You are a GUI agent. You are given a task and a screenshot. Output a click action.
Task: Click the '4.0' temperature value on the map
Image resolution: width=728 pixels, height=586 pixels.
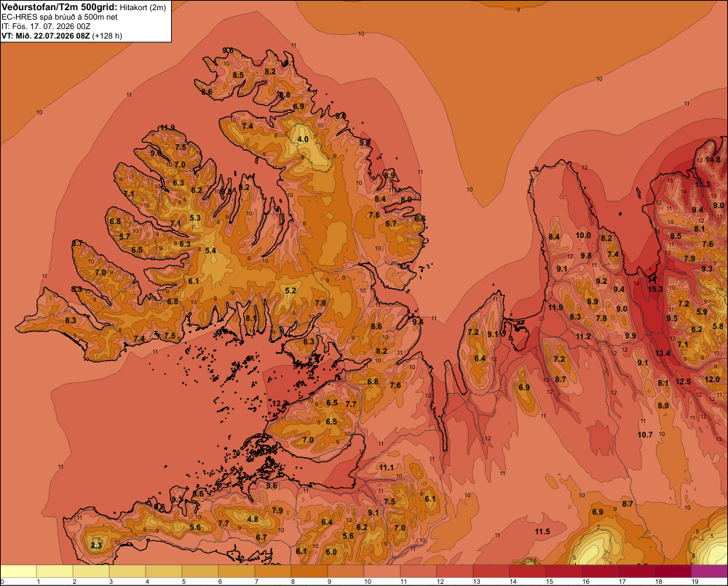click(303, 139)
